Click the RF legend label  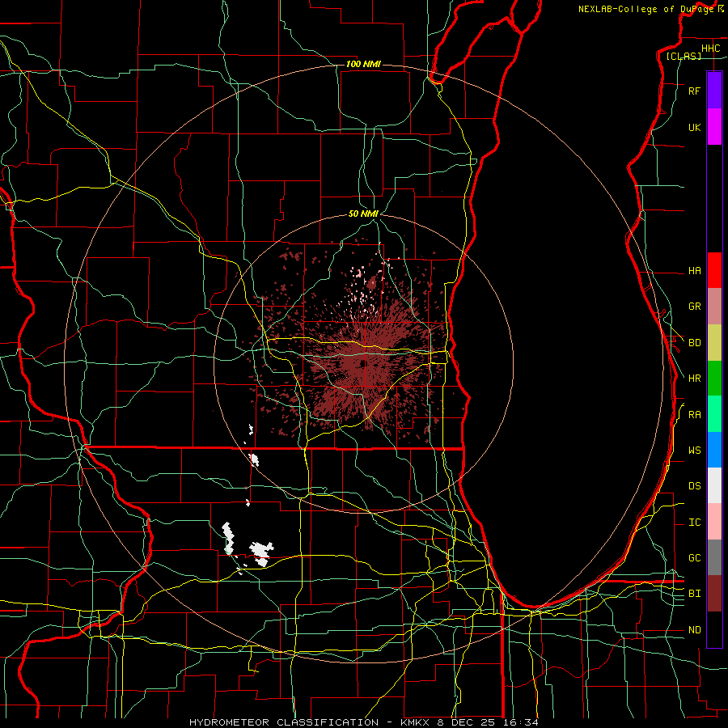click(x=694, y=91)
